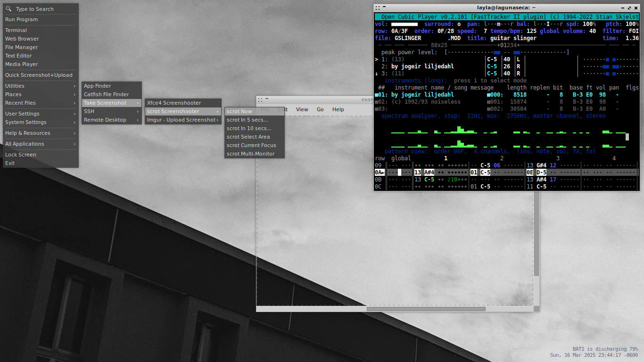Expand the All Applications submenu
Viewport: 644px width, 362px height.
pos(41,144)
